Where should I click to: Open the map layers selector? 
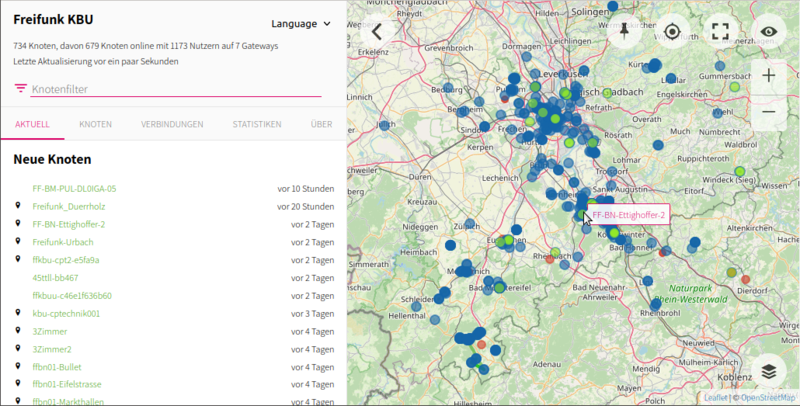tap(768, 370)
